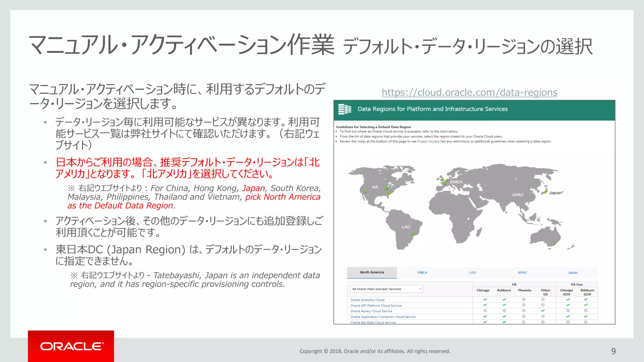
Task: Click the green data center dot in Australia
Action: pos(555,243)
